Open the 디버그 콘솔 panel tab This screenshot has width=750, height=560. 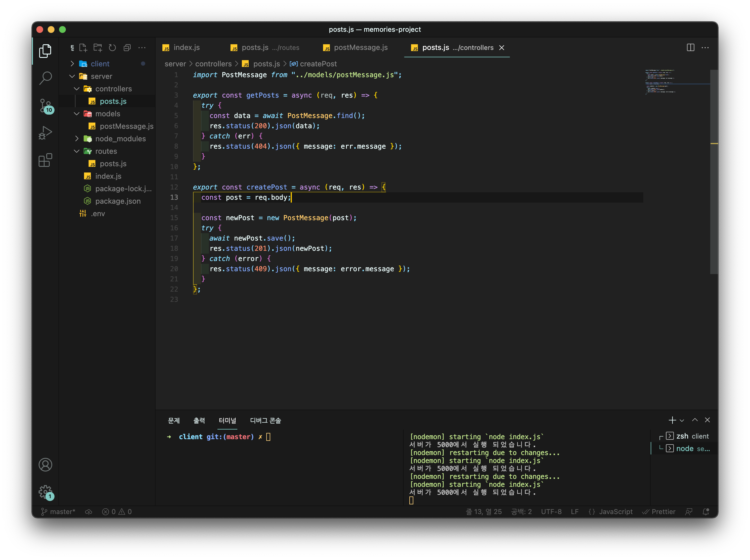265,420
